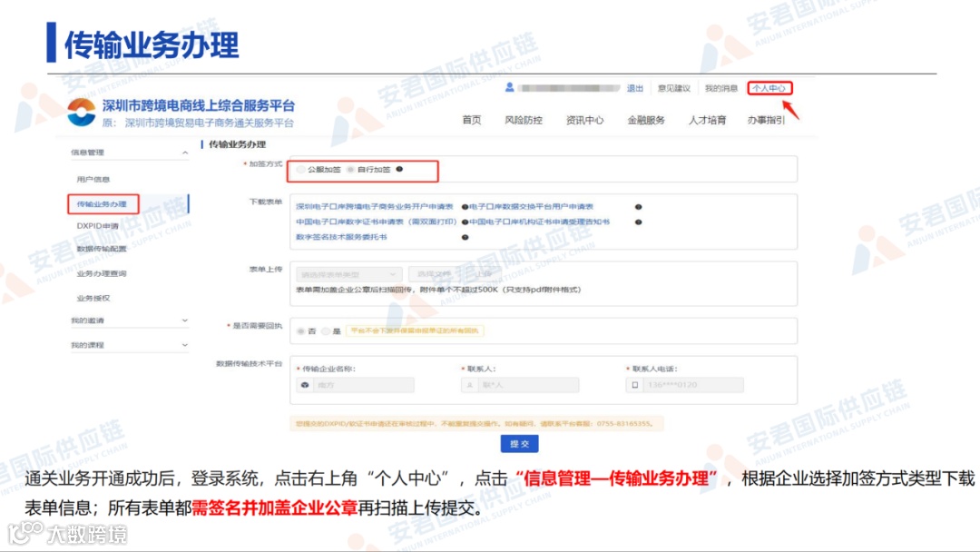Open 金融服务 in the top navigation

coord(646,120)
